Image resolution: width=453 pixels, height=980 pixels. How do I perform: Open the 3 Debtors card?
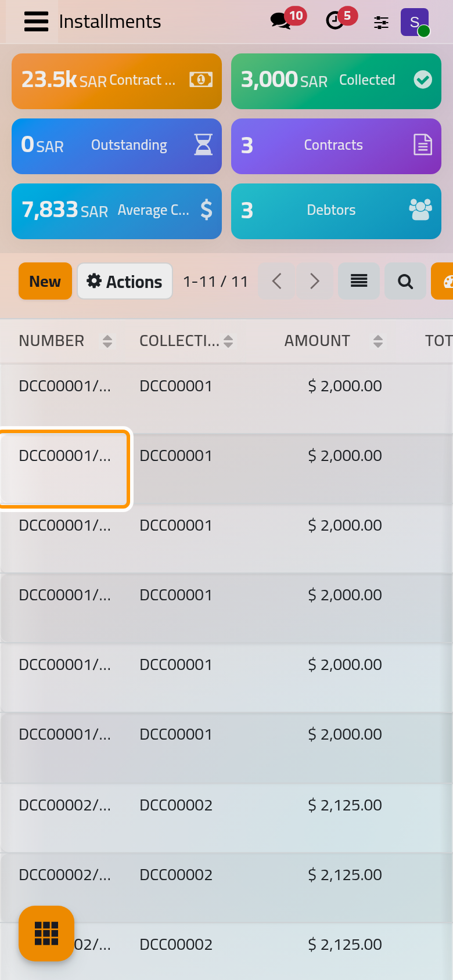click(336, 211)
